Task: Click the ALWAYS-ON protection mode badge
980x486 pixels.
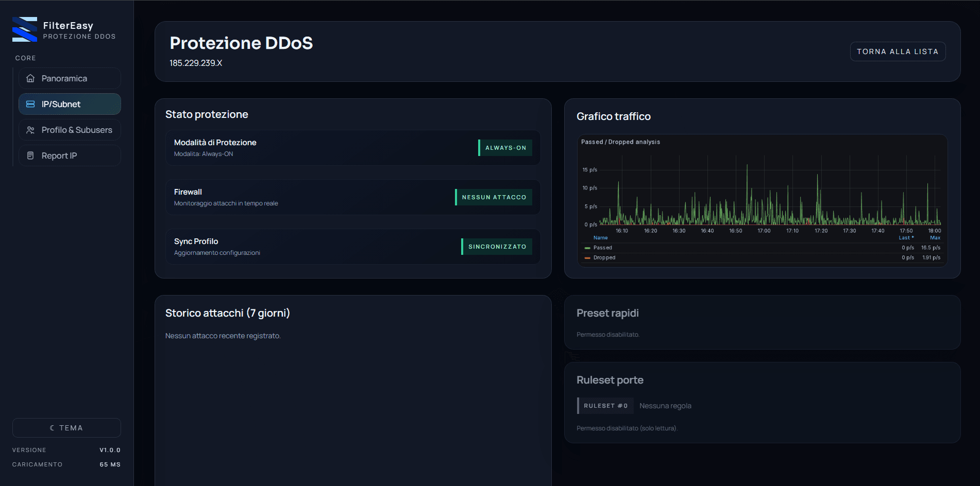Action: pyautogui.click(x=505, y=148)
